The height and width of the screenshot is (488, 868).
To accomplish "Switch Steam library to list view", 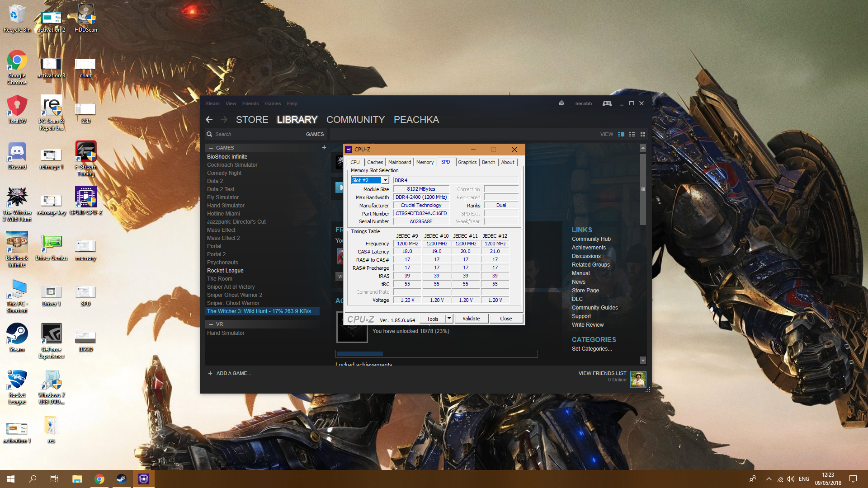I will [632, 134].
